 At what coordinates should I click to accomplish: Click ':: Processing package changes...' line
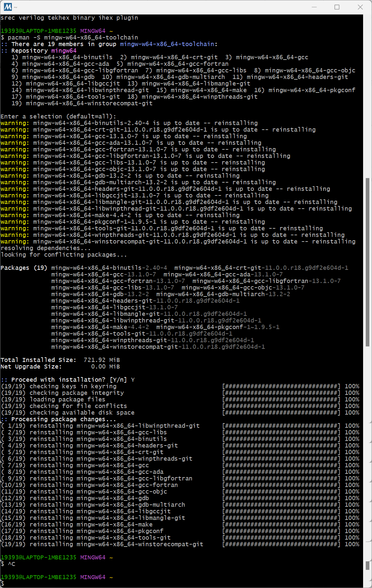point(58,419)
